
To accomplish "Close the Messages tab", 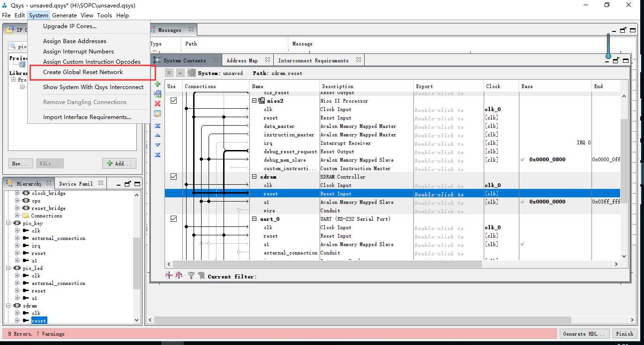I will pyautogui.click(x=191, y=30).
